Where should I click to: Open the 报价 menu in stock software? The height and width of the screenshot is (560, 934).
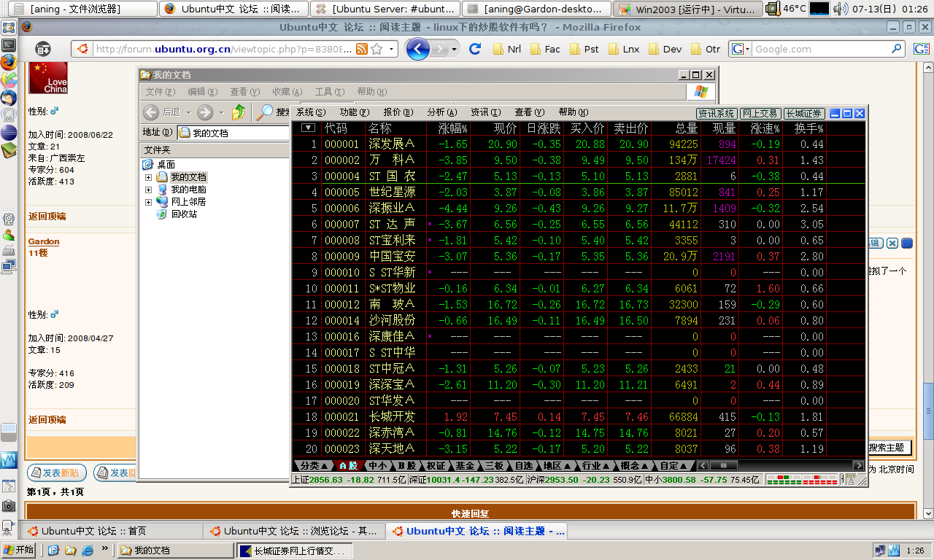[x=398, y=112]
